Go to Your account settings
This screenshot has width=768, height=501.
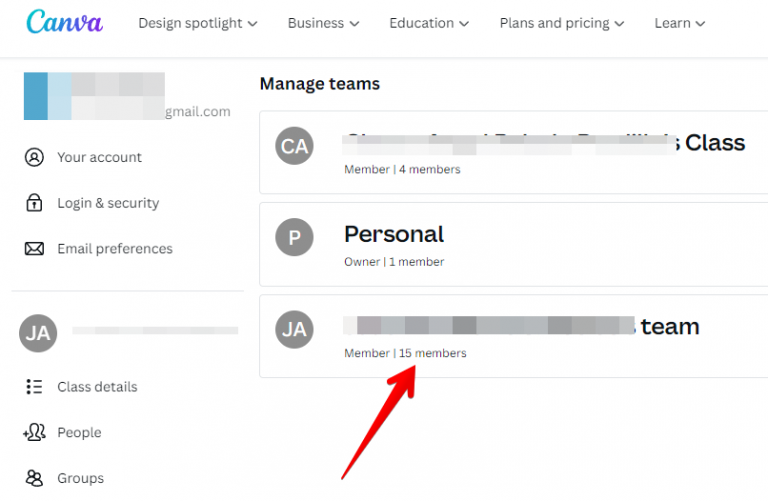pos(99,157)
